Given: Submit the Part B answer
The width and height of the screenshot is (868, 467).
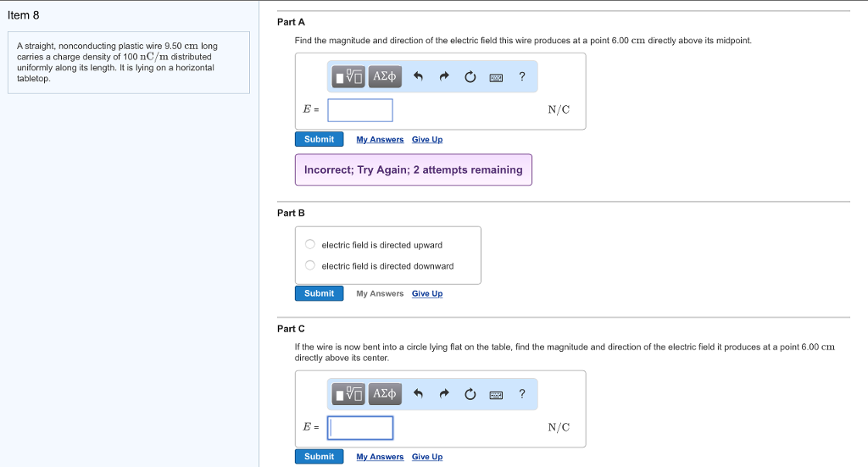Looking at the screenshot, I should pos(319,293).
